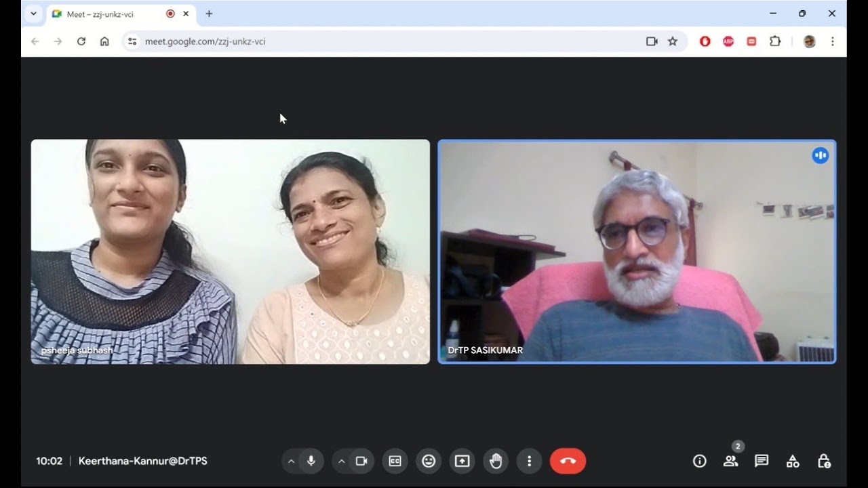Click the DrTP SASIKUMAR video tile

[637, 251]
